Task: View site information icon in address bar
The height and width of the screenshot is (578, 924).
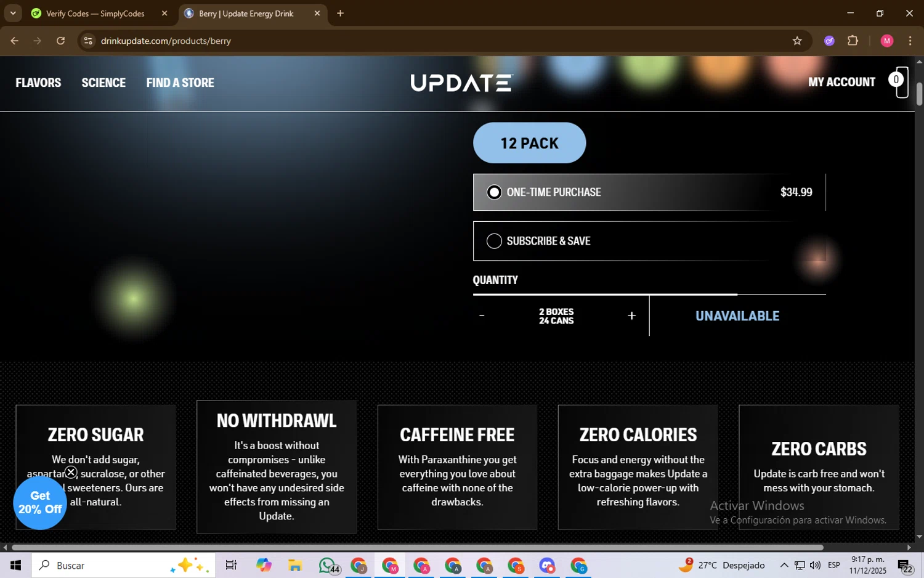Action: pos(88,41)
